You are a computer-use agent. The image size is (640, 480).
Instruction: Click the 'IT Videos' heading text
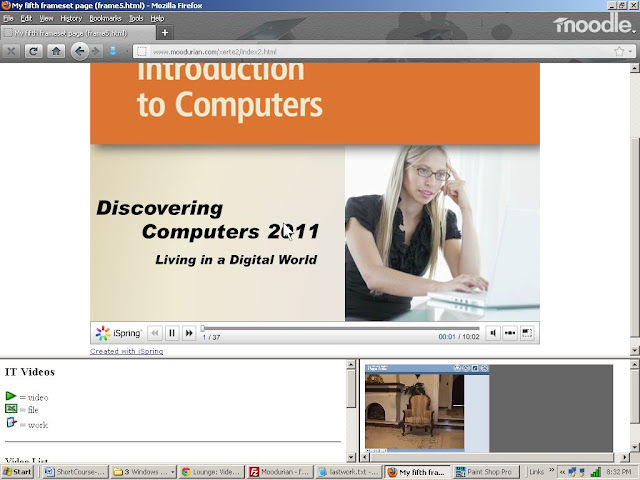[30, 372]
